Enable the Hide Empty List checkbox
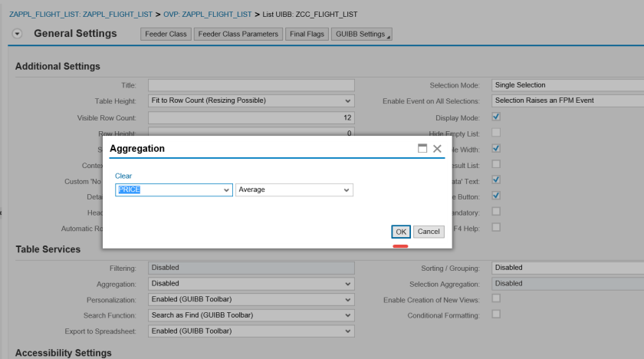The width and height of the screenshot is (644, 359). [x=496, y=133]
